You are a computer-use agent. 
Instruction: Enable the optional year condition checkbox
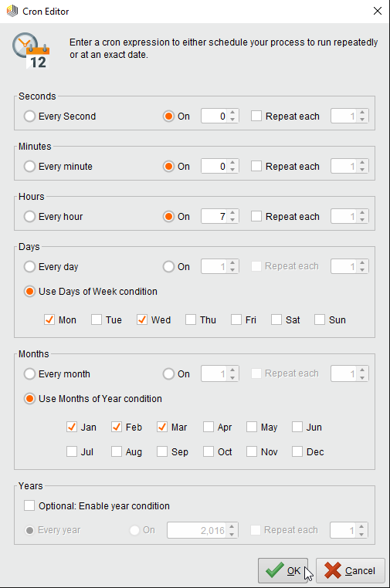coord(29,505)
